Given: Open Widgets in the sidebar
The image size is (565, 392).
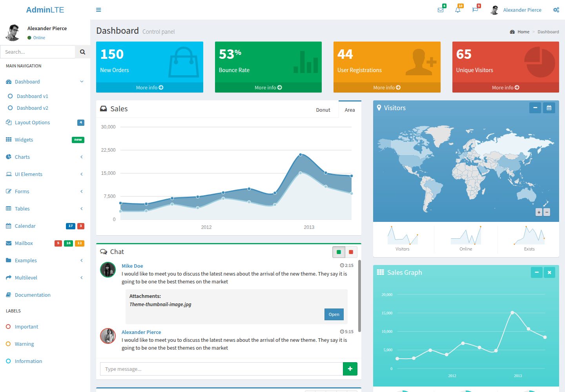Looking at the screenshot, I should tap(45, 140).
